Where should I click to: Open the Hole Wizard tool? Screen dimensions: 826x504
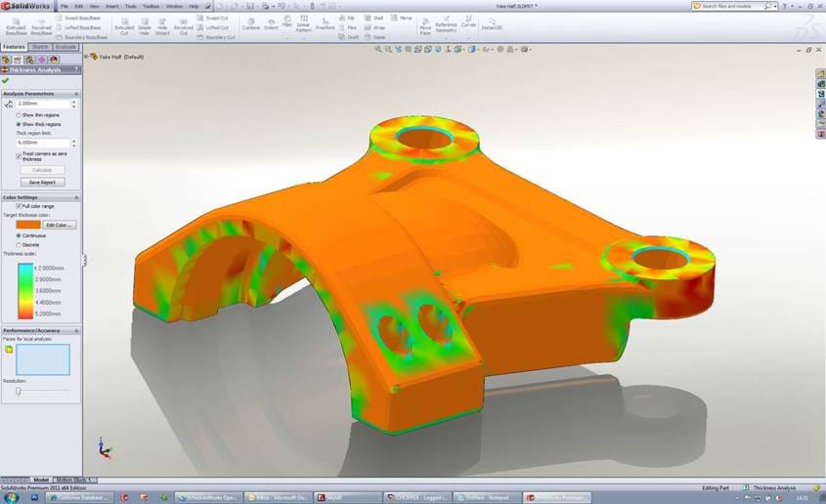[x=163, y=26]
